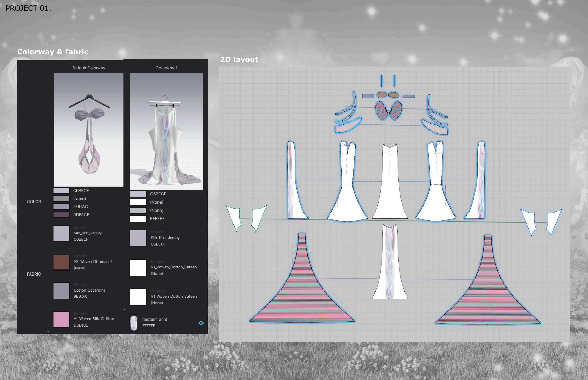Image resolution: width=588 pixels, height=380 pixels.
Task: Select the V2_Woven_Ottoman_2 brown fabric thumbnail
Action: (x=61, y=262)
